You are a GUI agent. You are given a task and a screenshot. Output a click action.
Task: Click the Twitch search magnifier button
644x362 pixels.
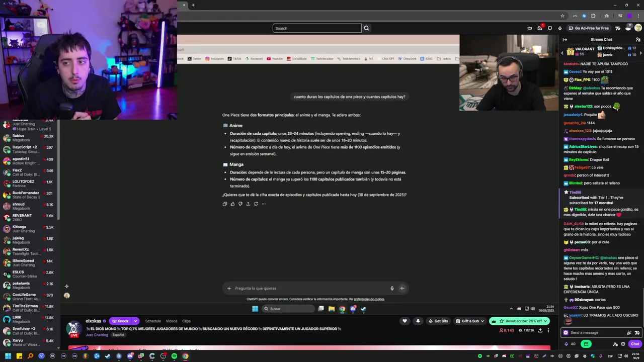coord(366,28)
